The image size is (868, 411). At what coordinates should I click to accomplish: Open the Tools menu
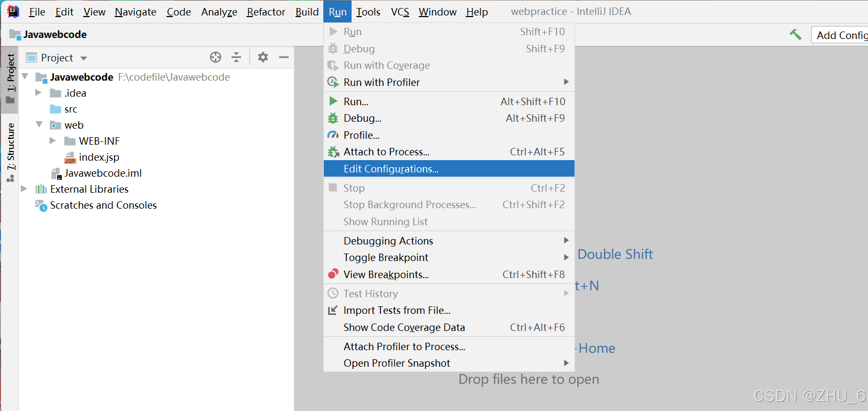pyautogui.click(x=368, y=12)
